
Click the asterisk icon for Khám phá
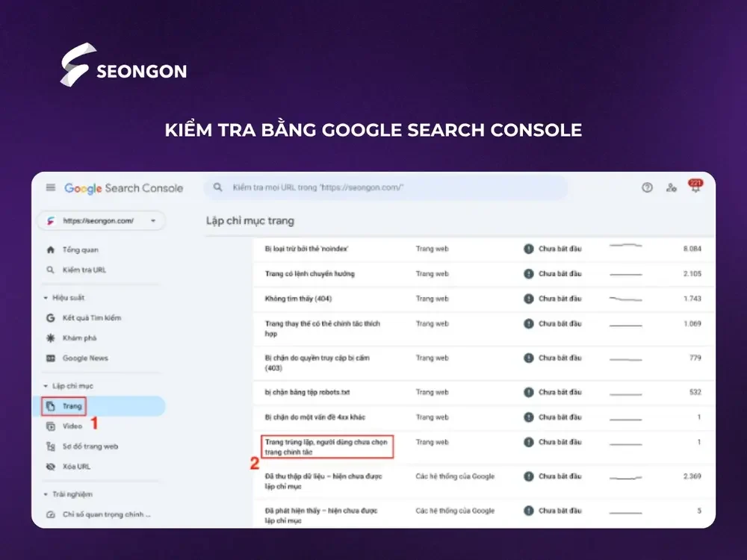(x=51, y=338)
